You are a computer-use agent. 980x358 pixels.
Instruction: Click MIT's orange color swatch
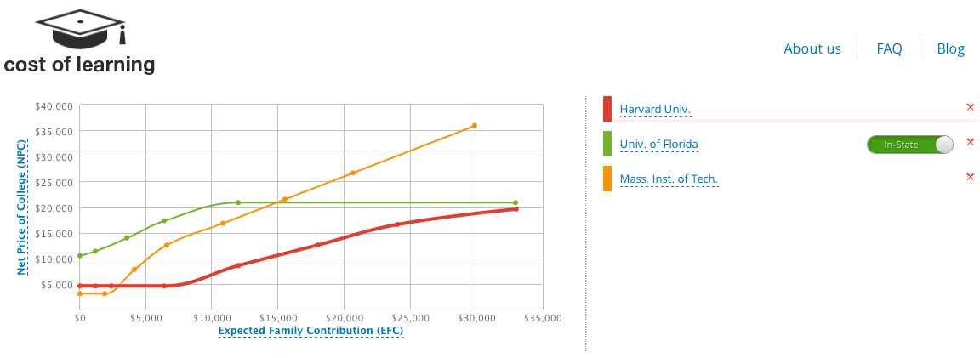tap(607, 179)
